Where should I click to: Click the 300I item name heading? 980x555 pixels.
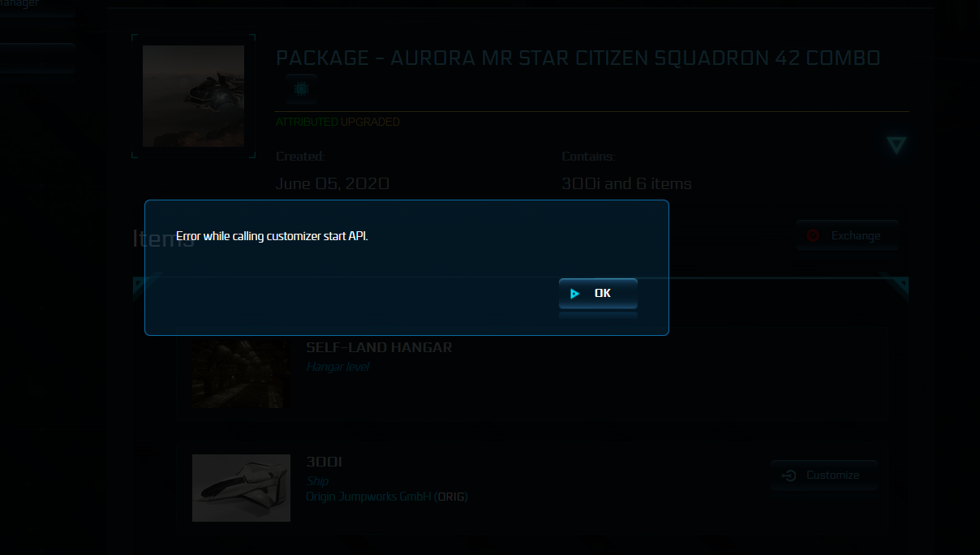point(324,462)
